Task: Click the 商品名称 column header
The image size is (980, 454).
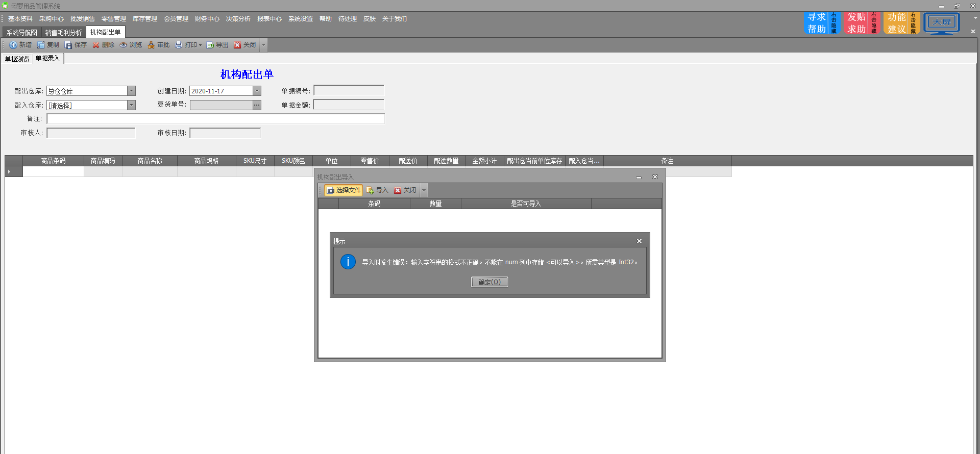Action: point(150,161)
